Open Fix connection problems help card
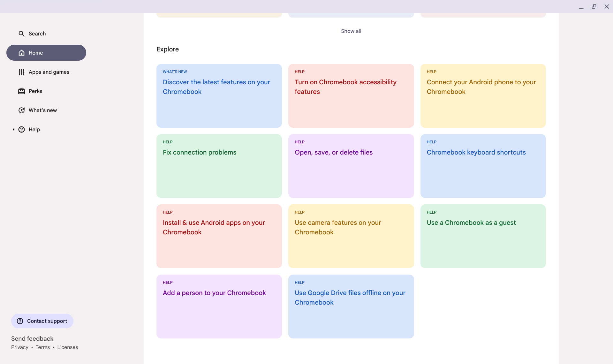This screenshot has height=364, width=613. 219,166
